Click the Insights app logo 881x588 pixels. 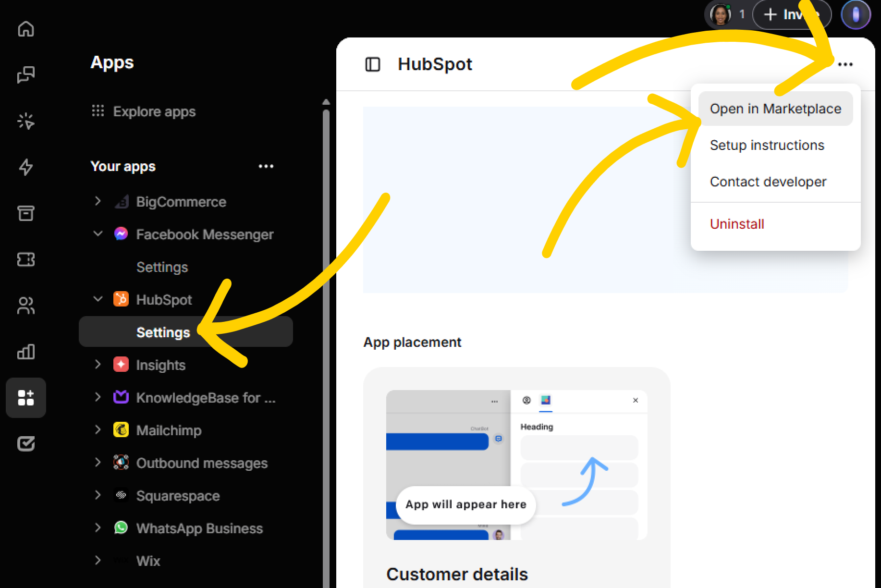pos(121,364)
